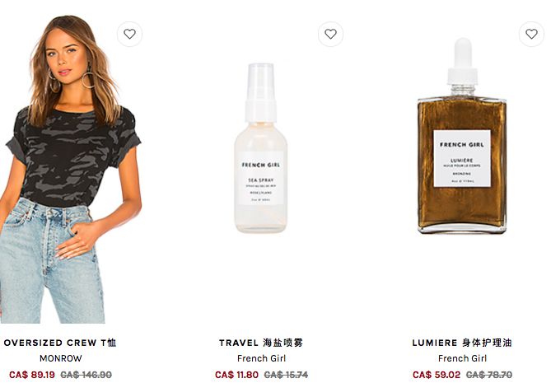Open the LUMIERE 身体护理油 product title

[x=462, y=343]
